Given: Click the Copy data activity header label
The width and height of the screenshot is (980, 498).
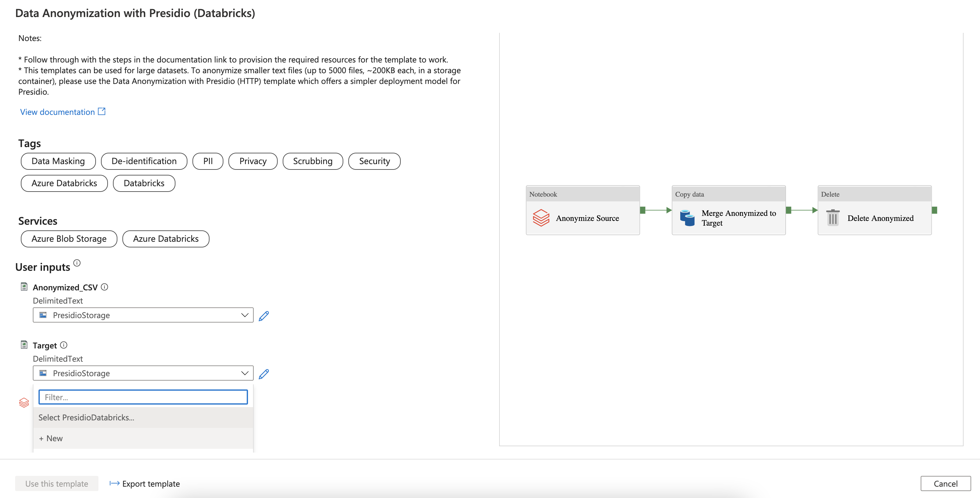Looking at the screenshot, I should pyautogui.click(x=689, y=194).
